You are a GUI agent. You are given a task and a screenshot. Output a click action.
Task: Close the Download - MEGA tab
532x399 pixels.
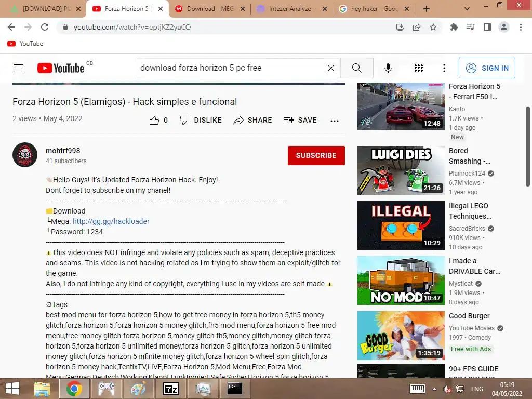click(243, 9)
